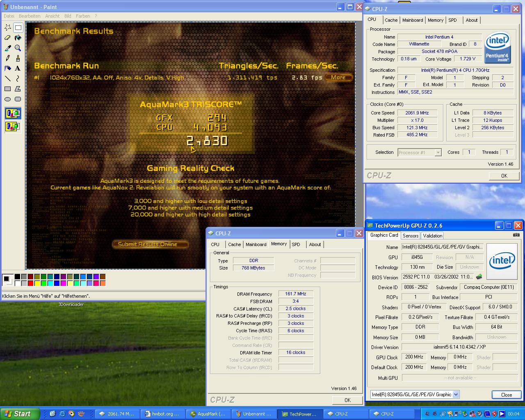Open the Windows Start menu
Image resolution: width=525 pixels, height=420 pixels.
click(x=20, y=414)
